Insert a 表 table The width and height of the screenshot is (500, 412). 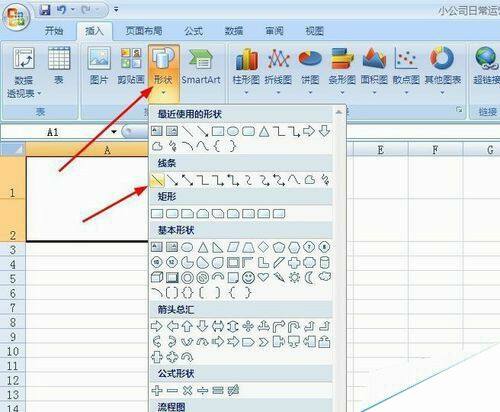(x=59, y=65)
